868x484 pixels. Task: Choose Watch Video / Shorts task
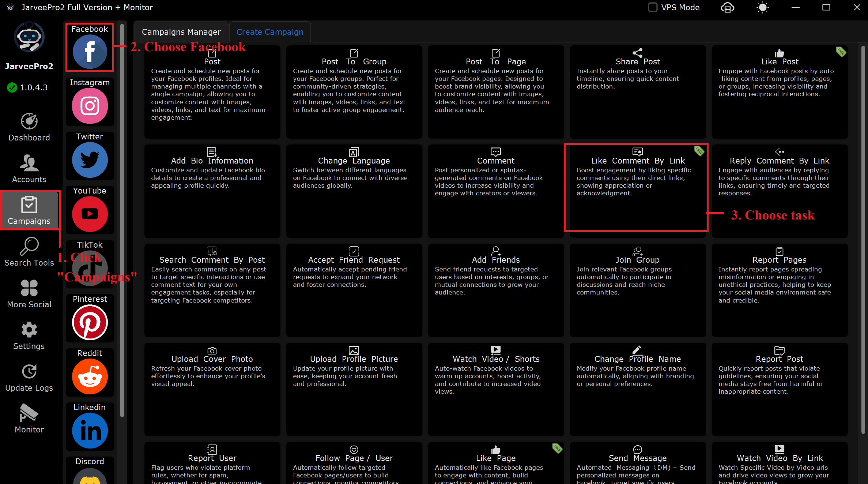pos(496,389)
